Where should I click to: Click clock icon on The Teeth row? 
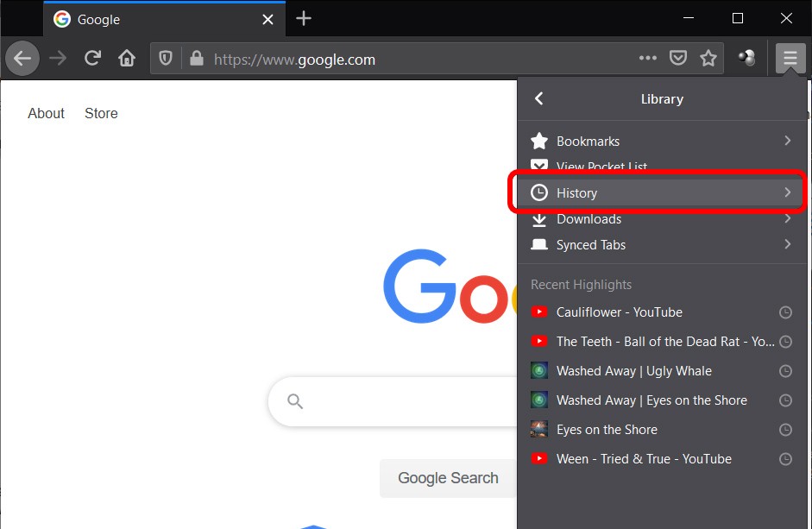(785, 342)
